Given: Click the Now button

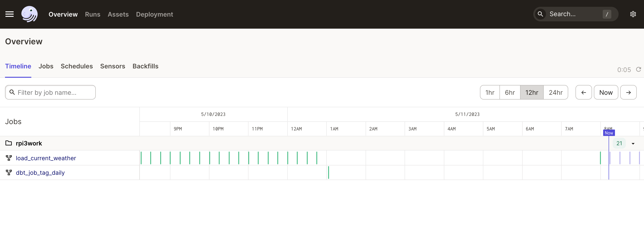Looking at the screenshot, I should tap(606, 92).
